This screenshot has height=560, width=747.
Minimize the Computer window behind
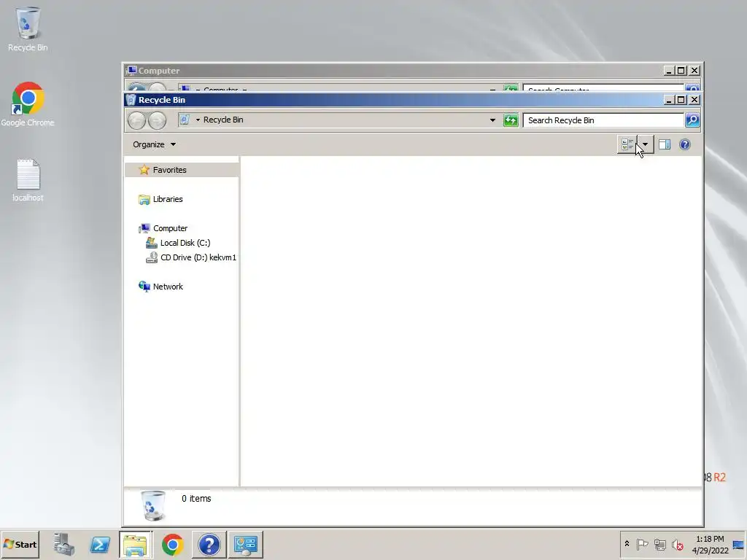click(x=669, y=71)
